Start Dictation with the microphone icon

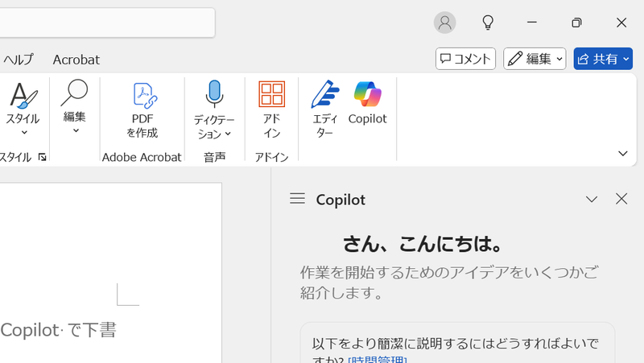click(x=214, y=93)
